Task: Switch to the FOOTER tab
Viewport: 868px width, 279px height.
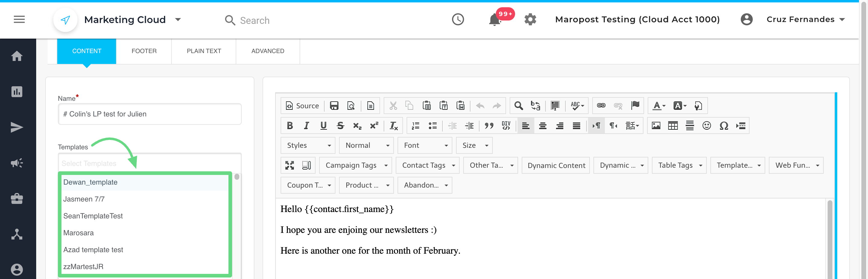Action: tap(144, 51)
